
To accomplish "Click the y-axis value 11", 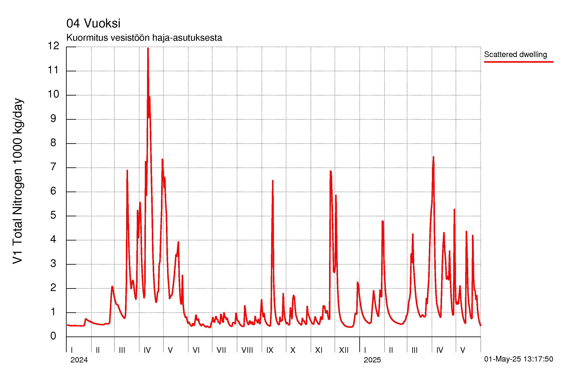I will 54,70.
